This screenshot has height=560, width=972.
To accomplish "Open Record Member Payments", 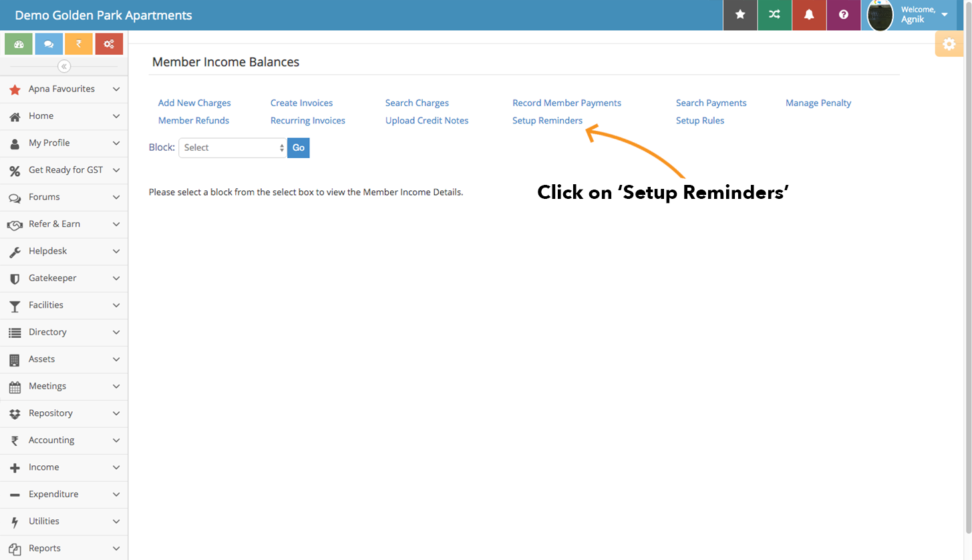I will pos(566,103).
